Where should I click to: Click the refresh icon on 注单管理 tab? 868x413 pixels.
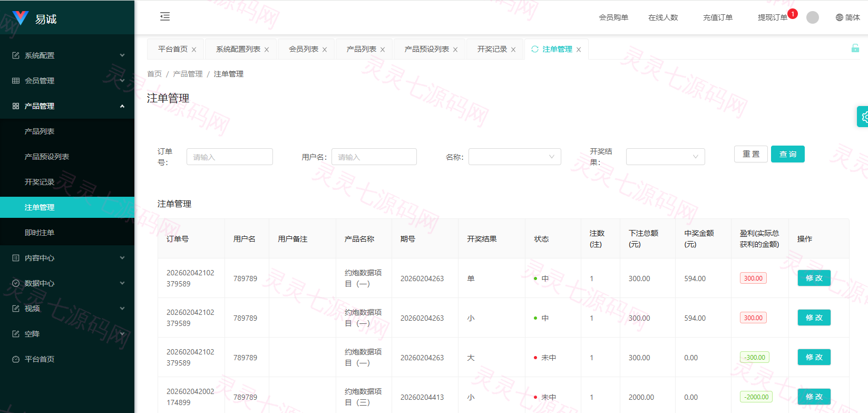tap(535, 49)
